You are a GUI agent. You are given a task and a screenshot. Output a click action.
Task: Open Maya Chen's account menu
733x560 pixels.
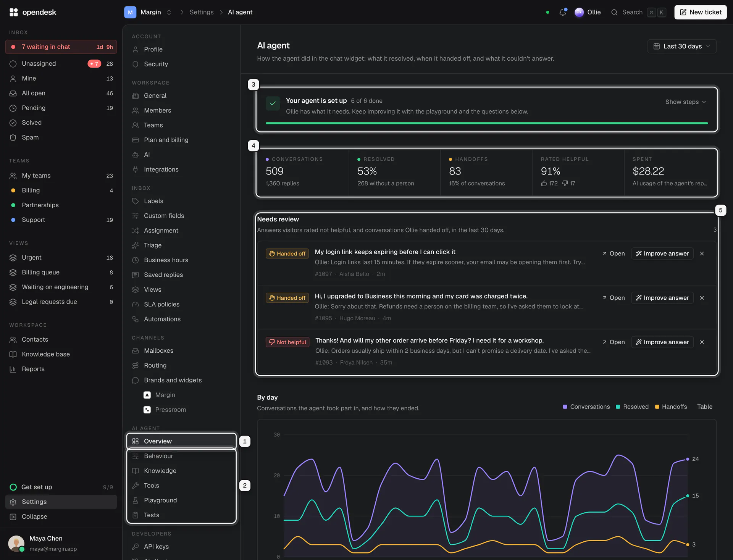click(x=61, y=543)
